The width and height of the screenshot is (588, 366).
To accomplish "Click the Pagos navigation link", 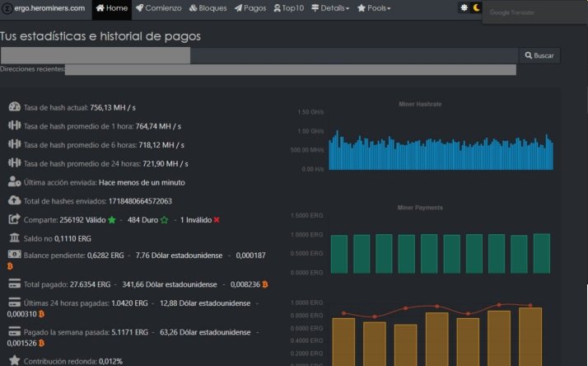I will [x=250, y=8].
